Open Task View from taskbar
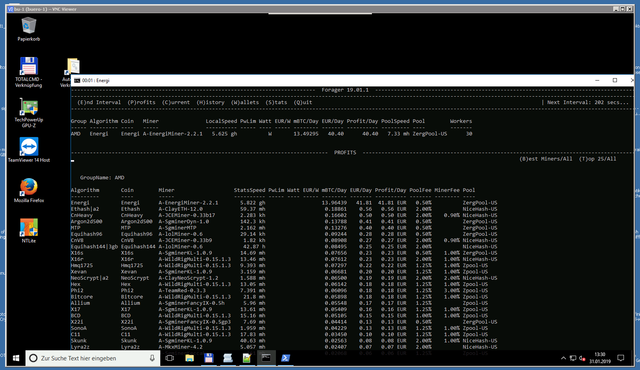The width and height of the screenshot is (640, 370). tap(170, 358)
